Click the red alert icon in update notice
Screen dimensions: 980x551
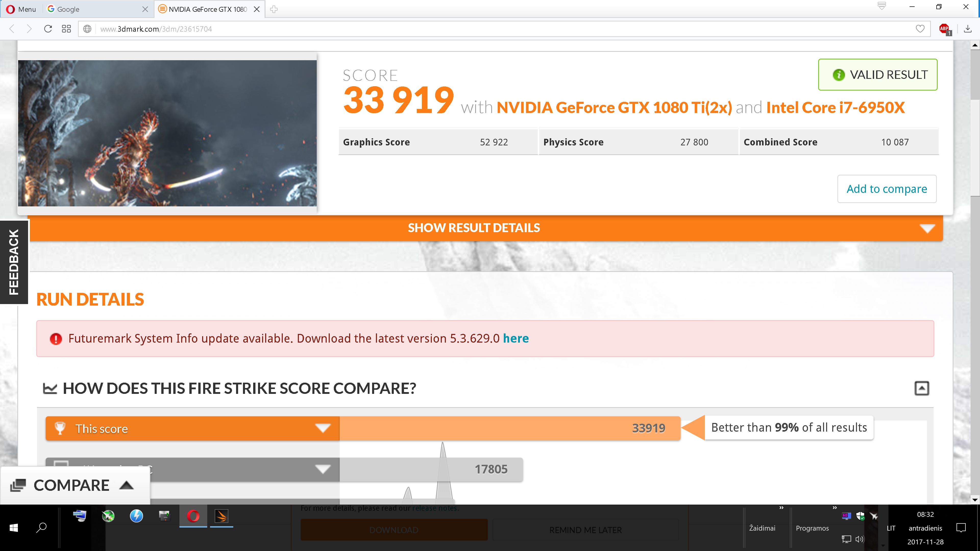[56, 339]
